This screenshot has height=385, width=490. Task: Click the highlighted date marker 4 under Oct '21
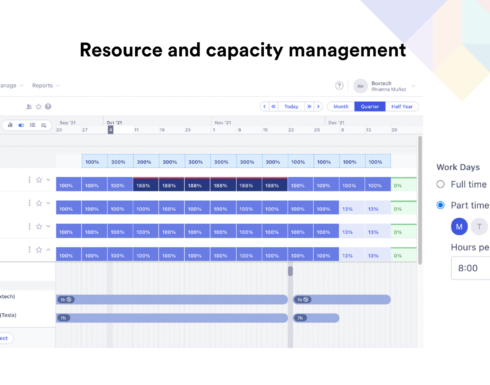pos(110,130)
